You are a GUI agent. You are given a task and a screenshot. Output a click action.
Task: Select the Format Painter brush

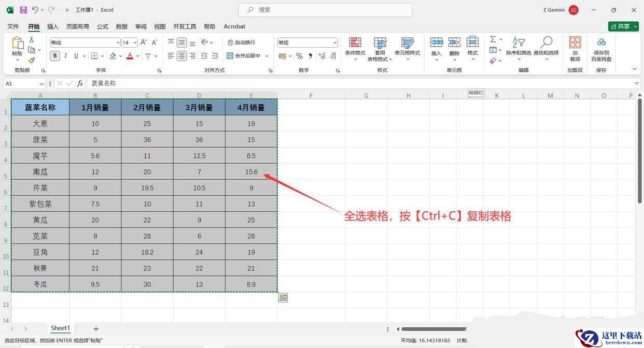click(x=32, y=60)
